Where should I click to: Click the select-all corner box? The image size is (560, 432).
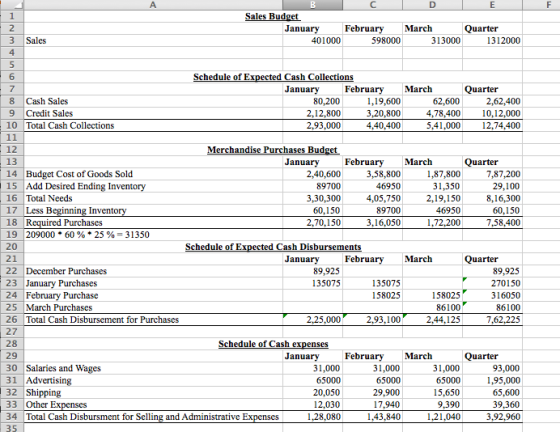12,5
